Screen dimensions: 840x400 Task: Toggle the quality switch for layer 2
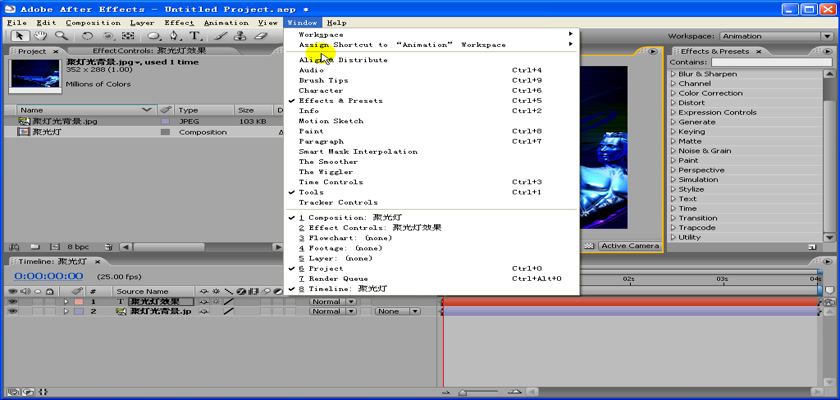click(228, 311)
